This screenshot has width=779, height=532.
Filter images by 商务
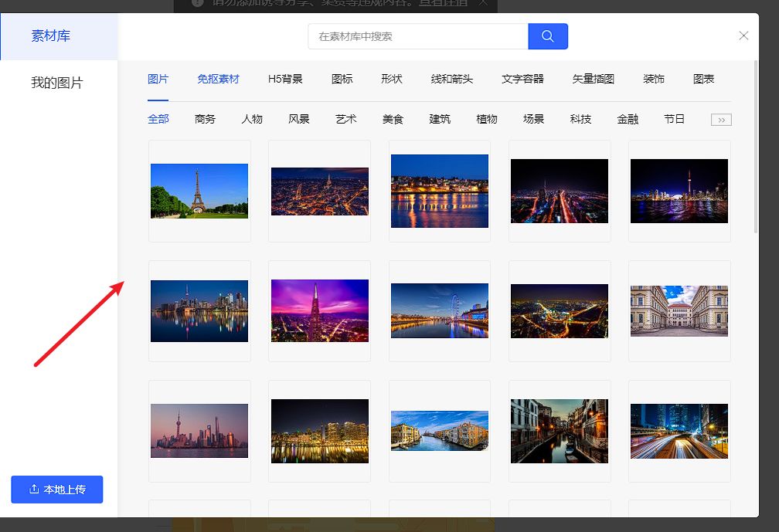(206, 119)
